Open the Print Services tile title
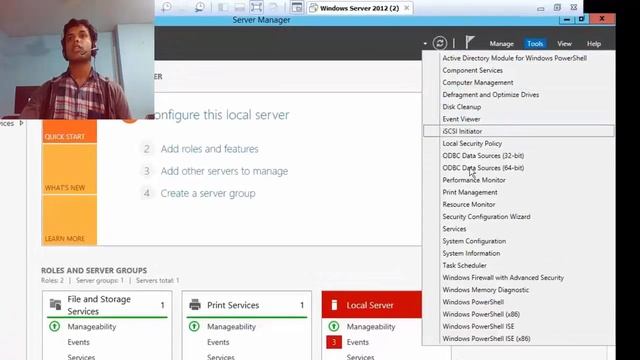 point(233,305)
